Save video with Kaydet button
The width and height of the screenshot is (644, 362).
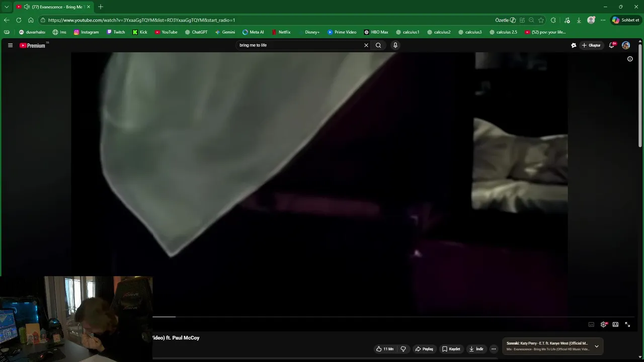(x=451, y=349)
